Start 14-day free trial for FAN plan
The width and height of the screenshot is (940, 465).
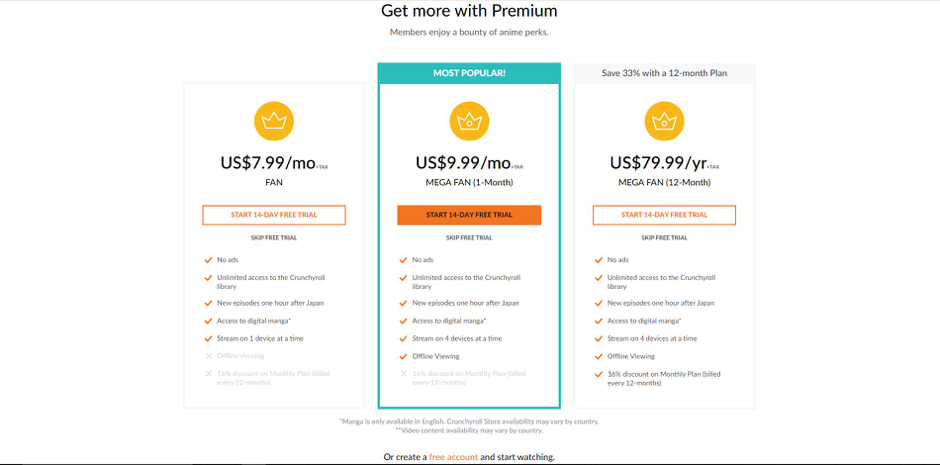pyautogui.click(x=273, y=215)
